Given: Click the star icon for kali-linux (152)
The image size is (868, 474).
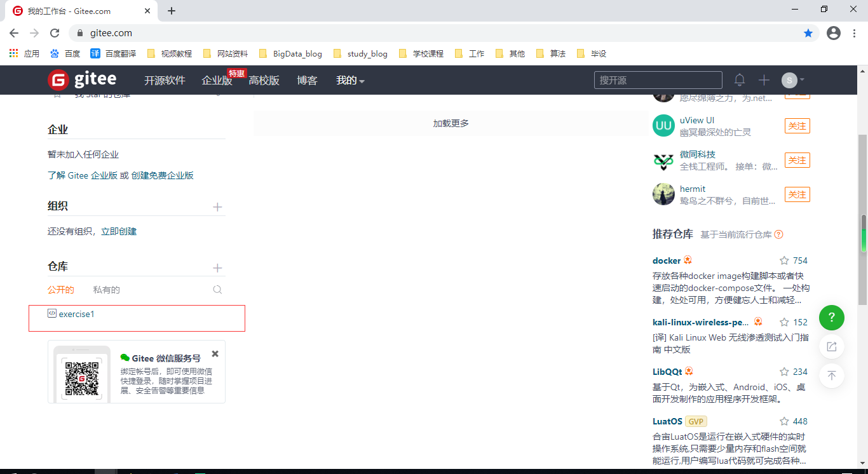Looking at the screenshot, I should point(784,322).
